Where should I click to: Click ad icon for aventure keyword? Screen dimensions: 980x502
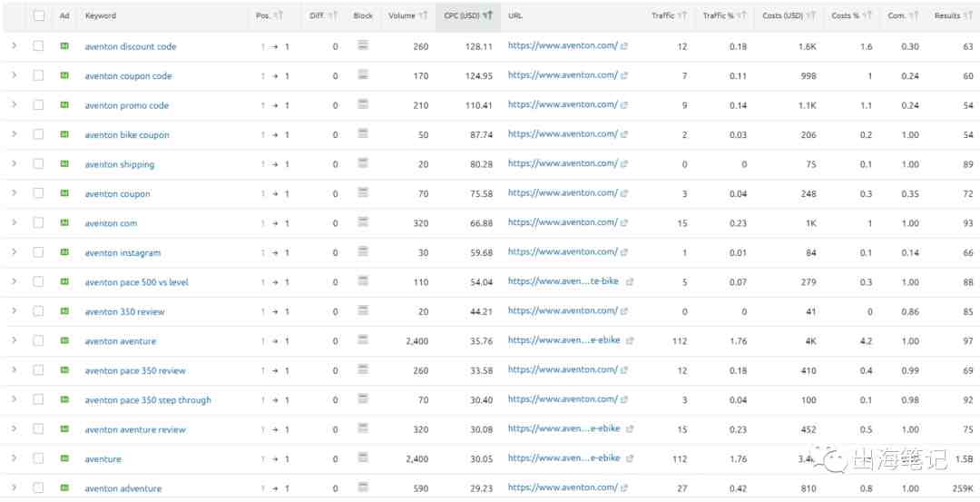tap(64, 458)
